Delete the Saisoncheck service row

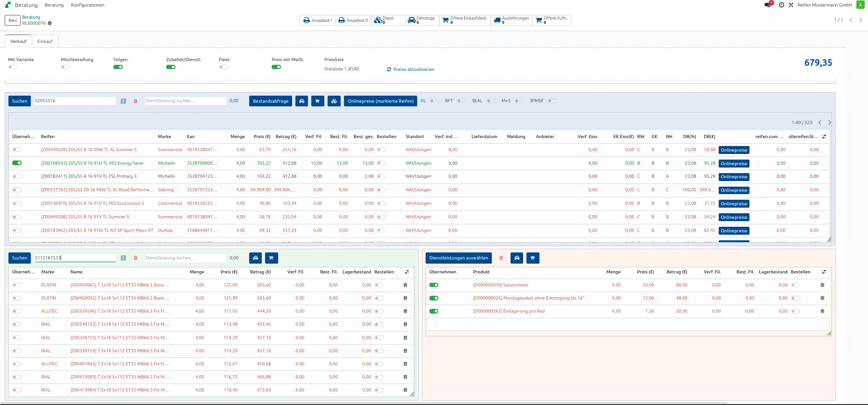[822, 285]
